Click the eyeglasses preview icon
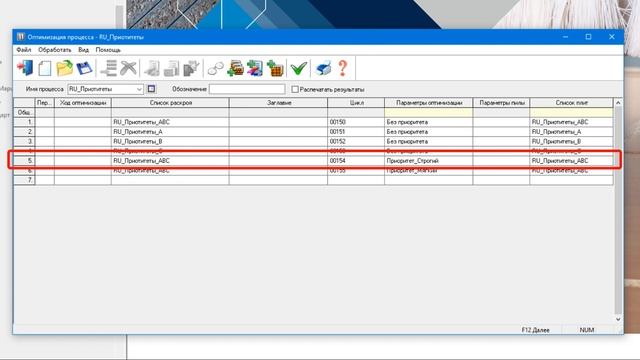This screenshot has height=360, width=640. tap(215, 69)
